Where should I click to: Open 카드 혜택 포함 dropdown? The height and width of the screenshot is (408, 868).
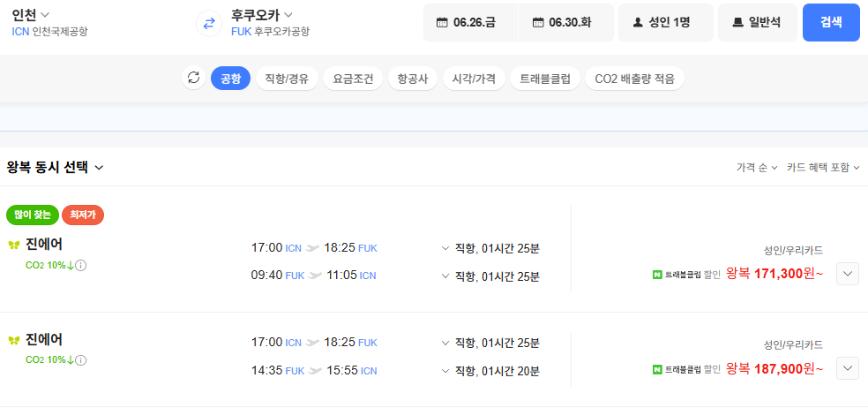pyautogui.click(x=823, y=168)
